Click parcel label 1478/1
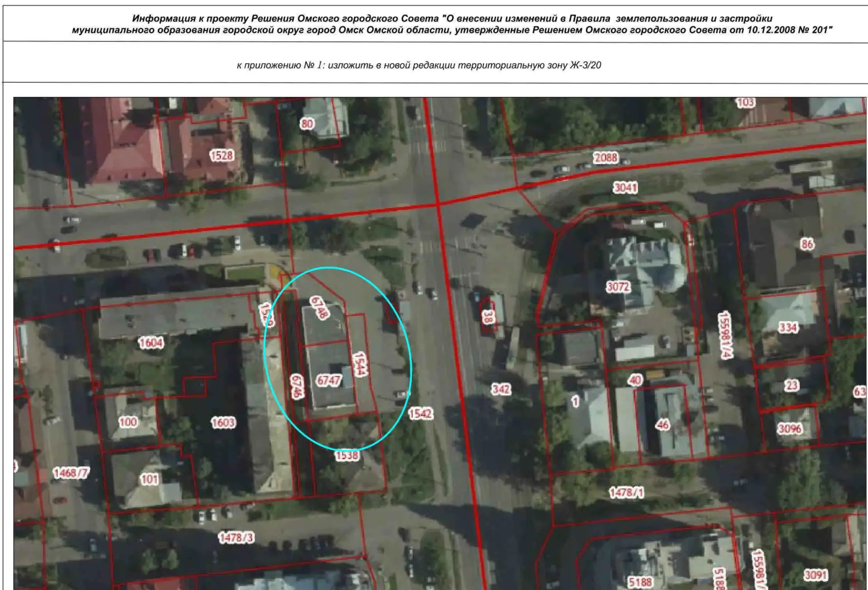868x590 pixels. [x=627, y=492]
